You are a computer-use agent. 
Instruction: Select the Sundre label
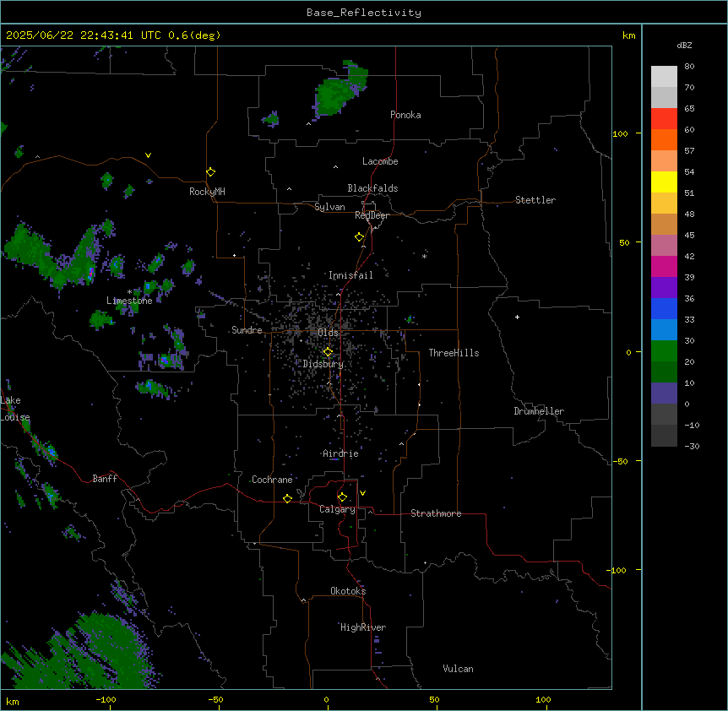pyautogui.click(x=247, y=330)
